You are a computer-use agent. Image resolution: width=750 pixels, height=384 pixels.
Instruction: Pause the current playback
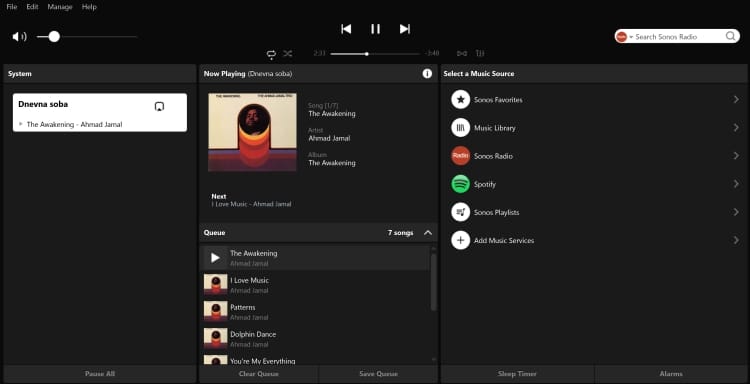pyautogui.click(x=375, y=29)
